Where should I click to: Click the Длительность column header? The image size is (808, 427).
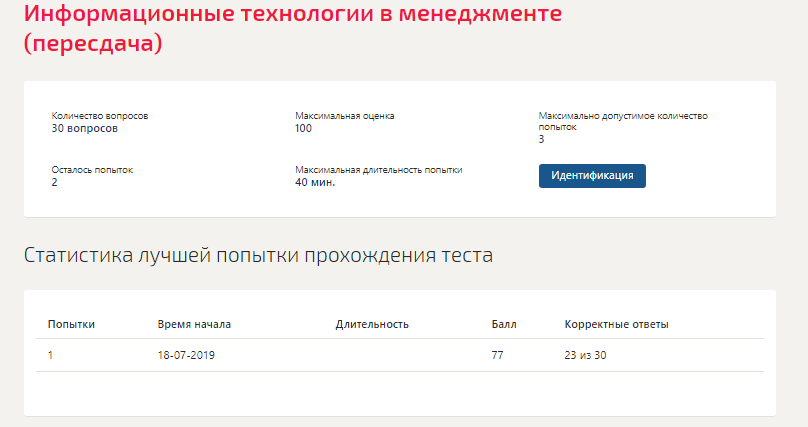pyautogui.click(x=372, y=324)
